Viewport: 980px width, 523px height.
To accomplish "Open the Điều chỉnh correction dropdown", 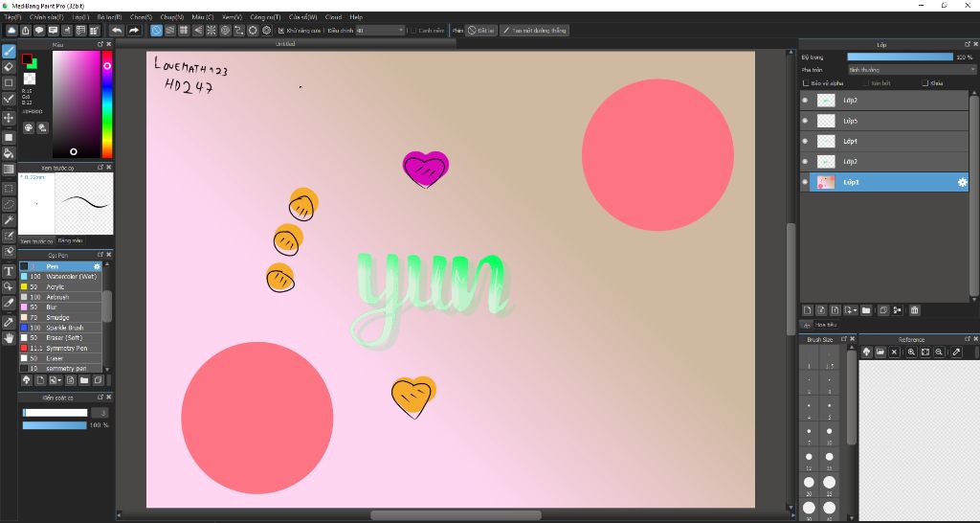I will coord(380,30).
